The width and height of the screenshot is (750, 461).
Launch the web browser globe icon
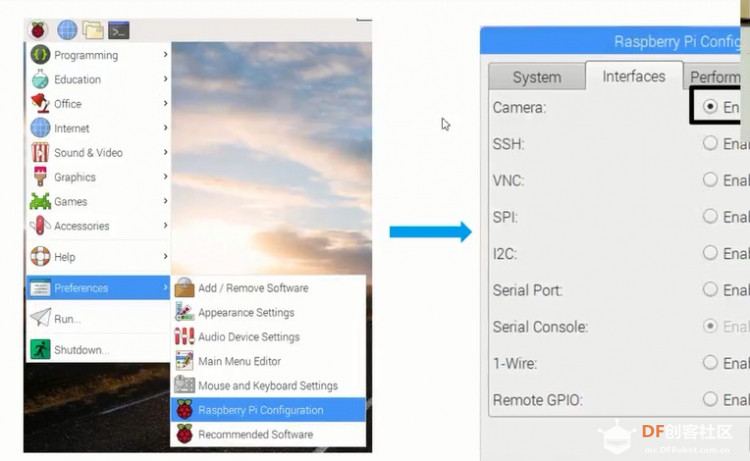click(x=67, y=30)
